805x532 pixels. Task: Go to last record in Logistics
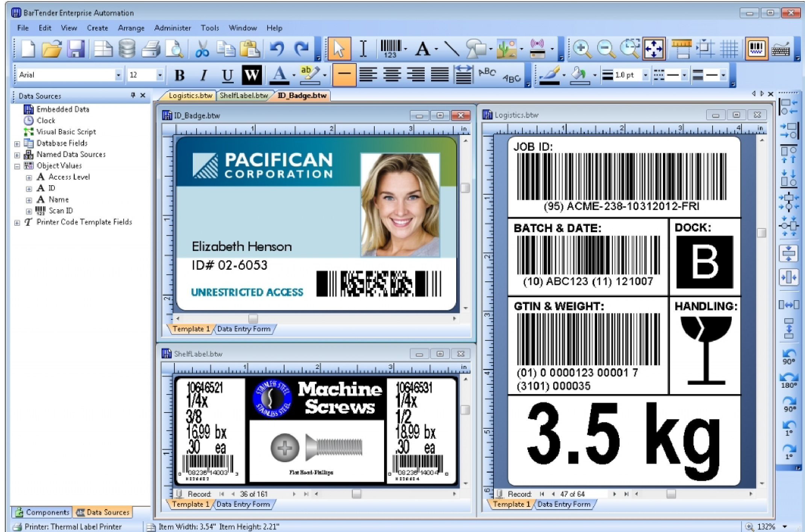tap(626, 494)
